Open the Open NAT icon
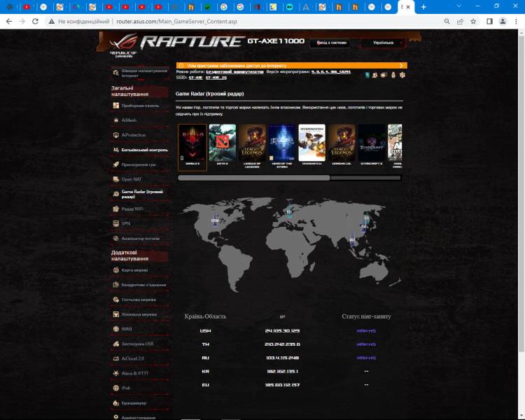 (x=115, y=179)
